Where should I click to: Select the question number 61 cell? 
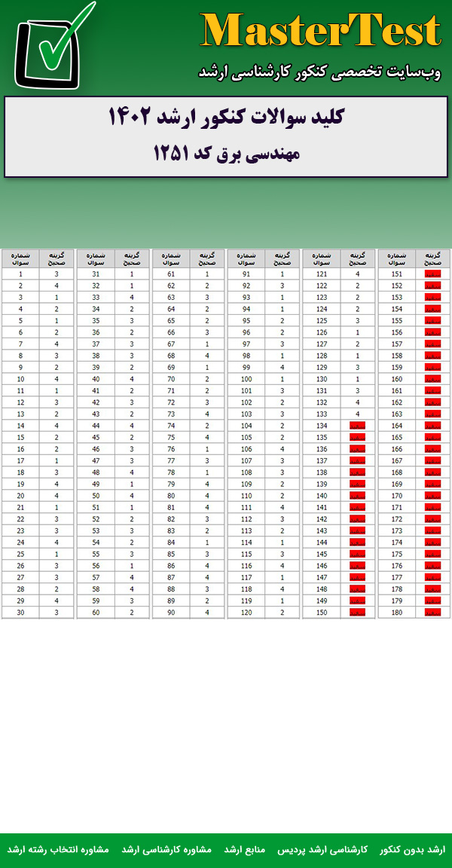(171, 274)
